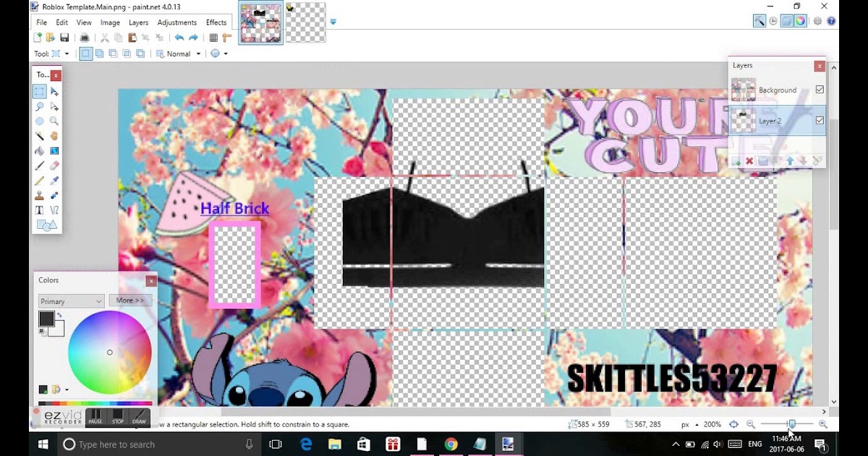Screen dimensions: 868x456
Task: Click the ezvid DRAW button
Action: pos(140,417)
